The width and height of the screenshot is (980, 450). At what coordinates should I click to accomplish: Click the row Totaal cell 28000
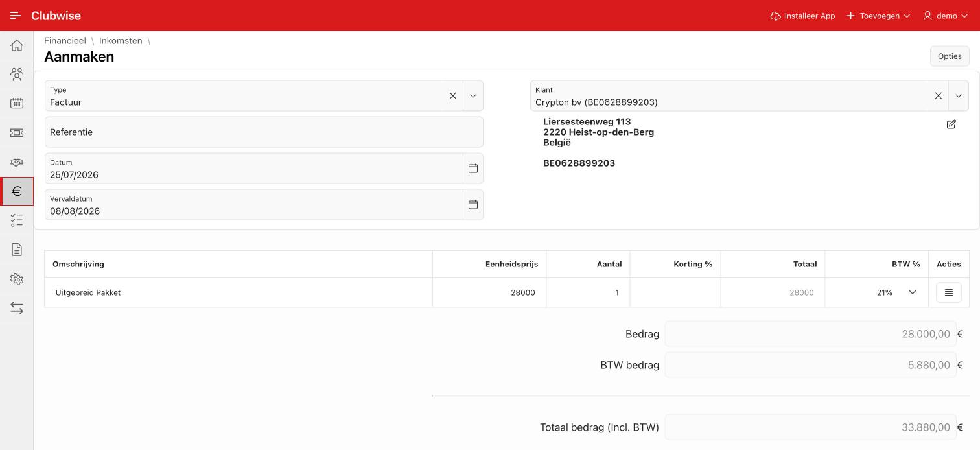(x=773, y=292)
